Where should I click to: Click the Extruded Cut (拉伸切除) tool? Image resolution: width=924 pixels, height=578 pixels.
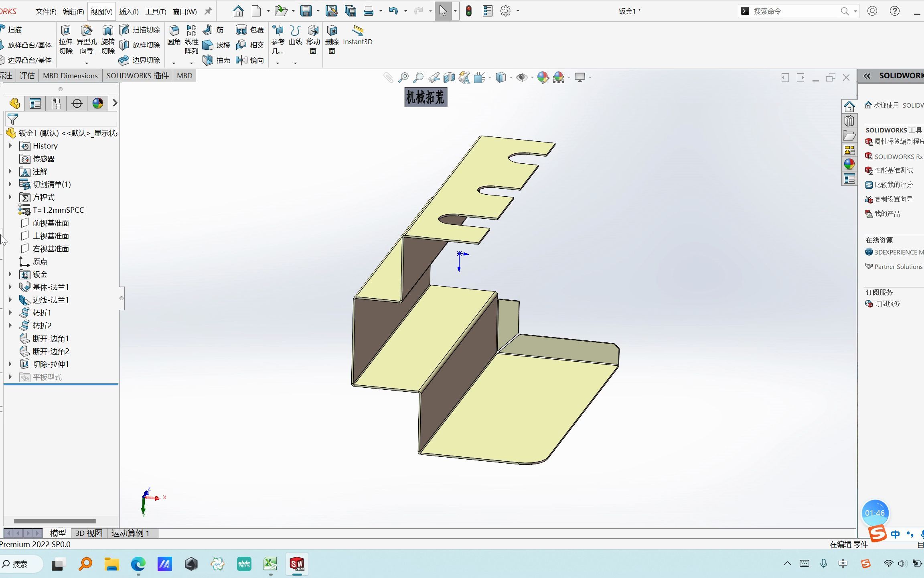coord(66,40)
